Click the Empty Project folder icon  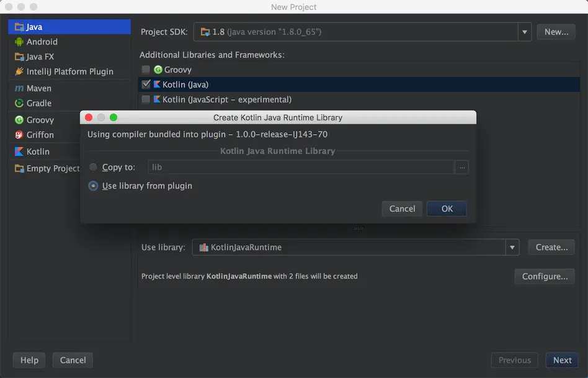point(19,168)
